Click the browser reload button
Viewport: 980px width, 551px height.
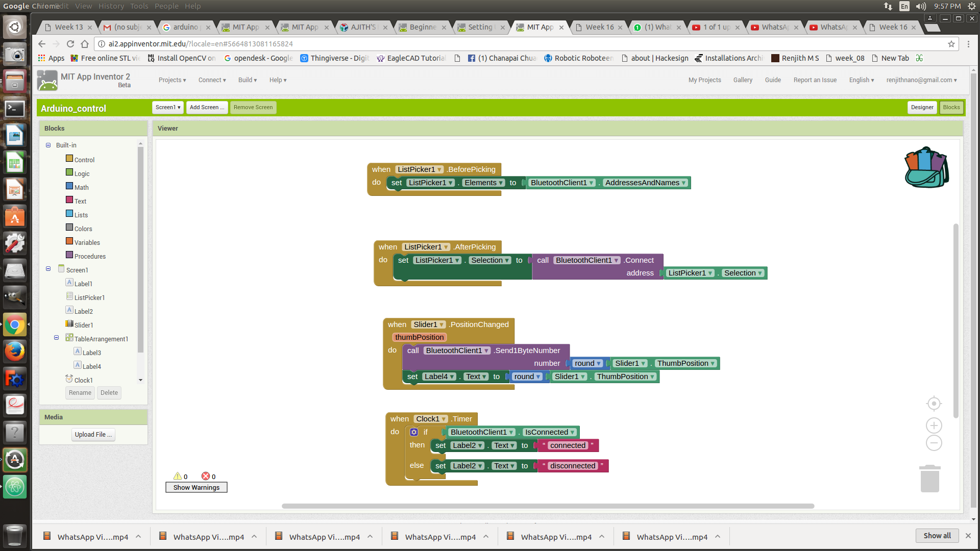(70, 44)
